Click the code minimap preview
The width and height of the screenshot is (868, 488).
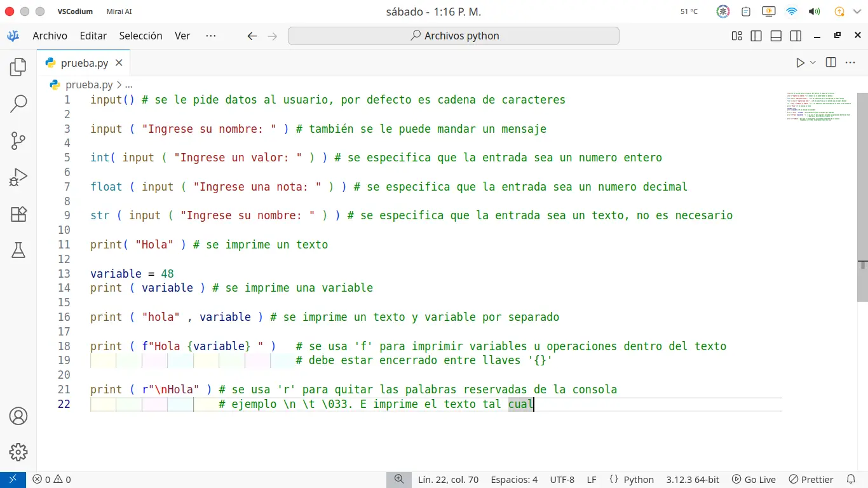[820, 107]
